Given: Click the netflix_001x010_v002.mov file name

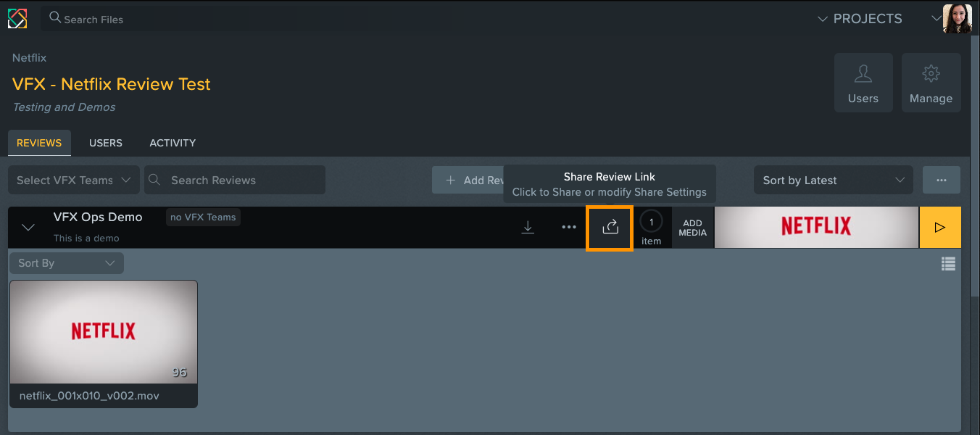Looking at the screenshot, I should click(x=89, y=396).
